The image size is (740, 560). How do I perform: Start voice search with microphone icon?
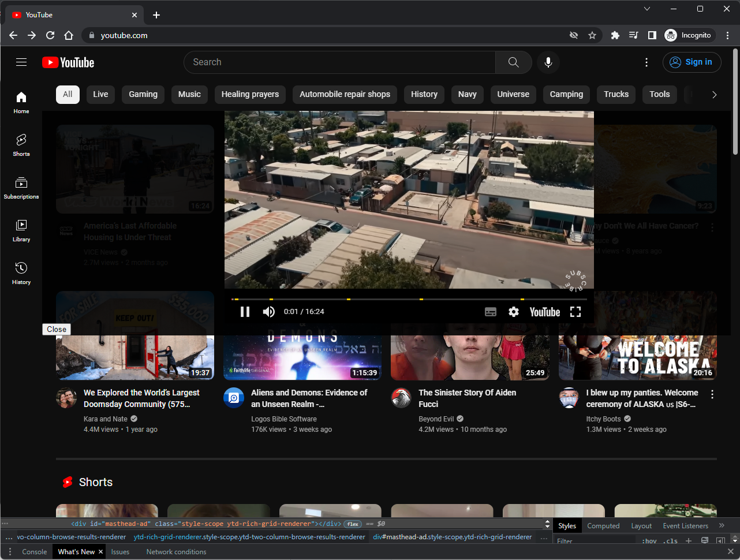click(x=548, y=62)
